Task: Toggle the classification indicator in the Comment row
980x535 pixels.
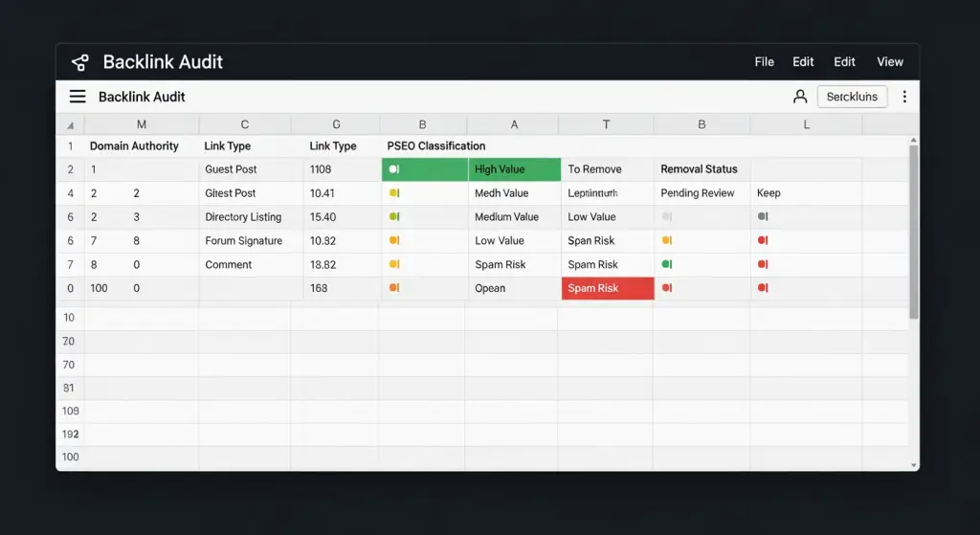Action: [393, 265]
